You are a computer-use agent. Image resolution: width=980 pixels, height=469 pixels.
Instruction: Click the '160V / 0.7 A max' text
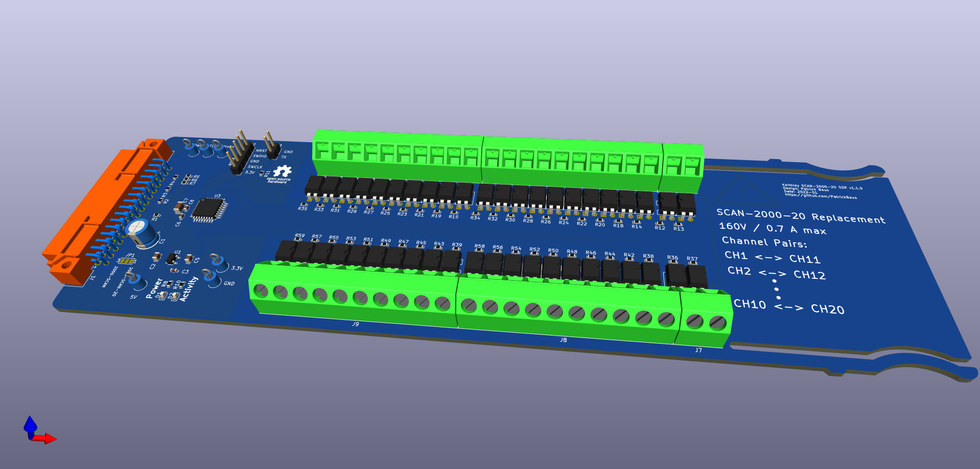coord(773,228)
